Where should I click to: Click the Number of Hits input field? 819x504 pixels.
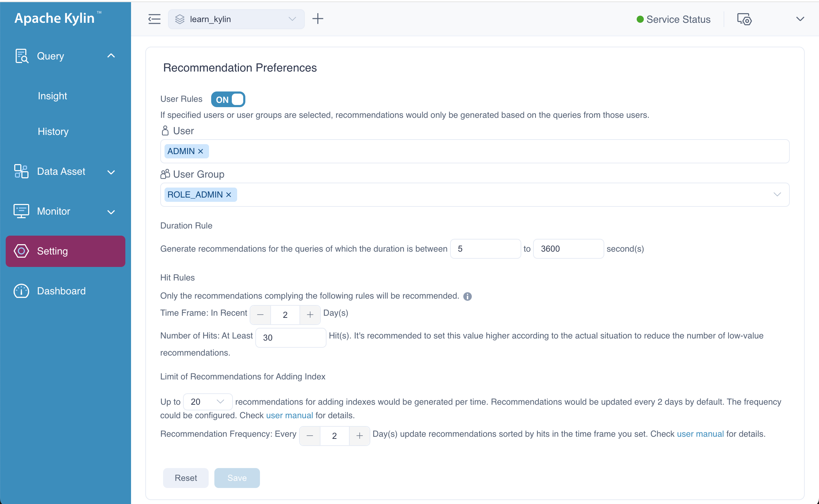[291, 337]
